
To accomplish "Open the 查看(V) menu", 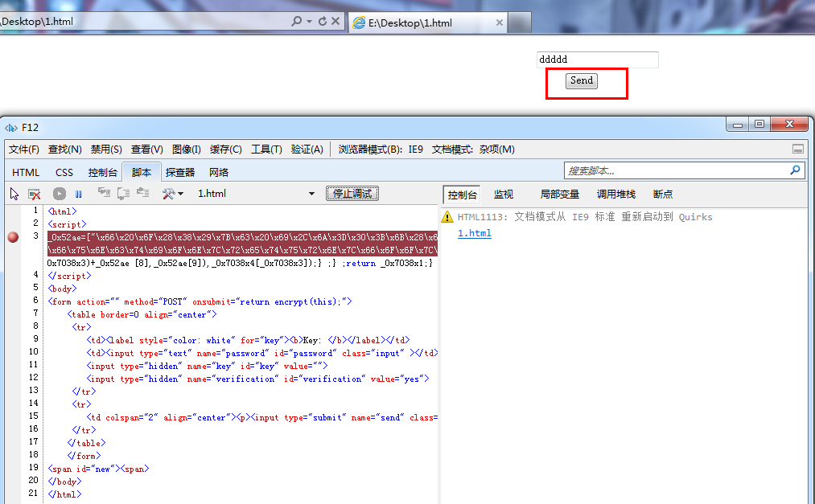I will click(147, 150).
